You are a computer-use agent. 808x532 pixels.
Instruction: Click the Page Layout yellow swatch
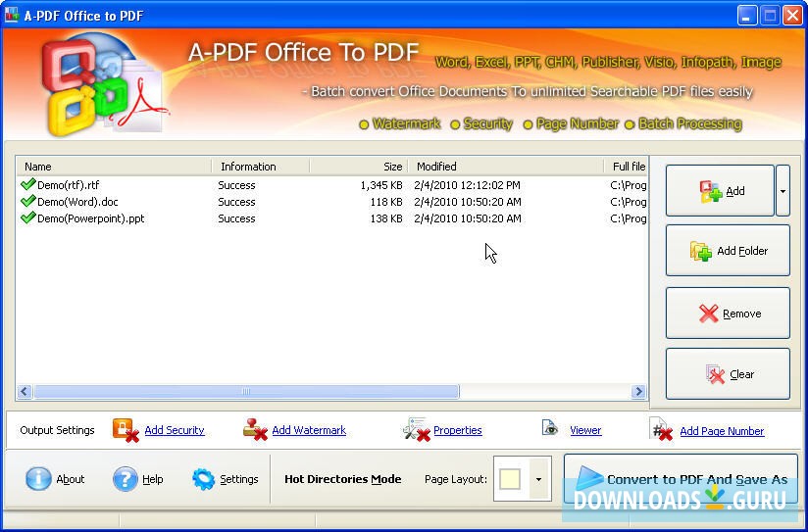(x=510, y=479)
